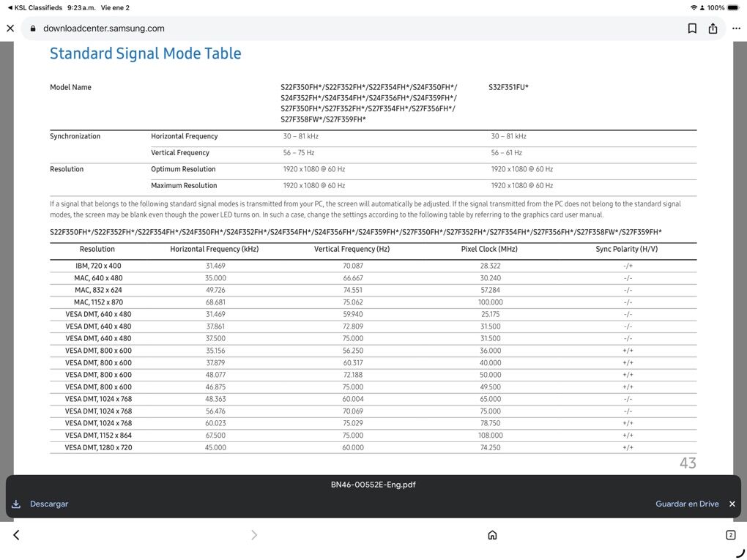Tap the BN46-00552E-Eng.pdf file name
The image size is (747, 560).
tap(373, 485)
